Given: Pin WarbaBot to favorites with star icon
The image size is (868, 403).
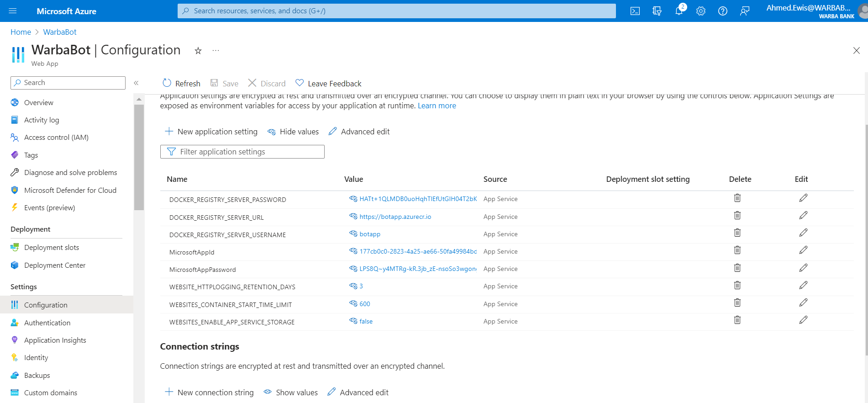Looking at the screenshot, I should 198,51.
